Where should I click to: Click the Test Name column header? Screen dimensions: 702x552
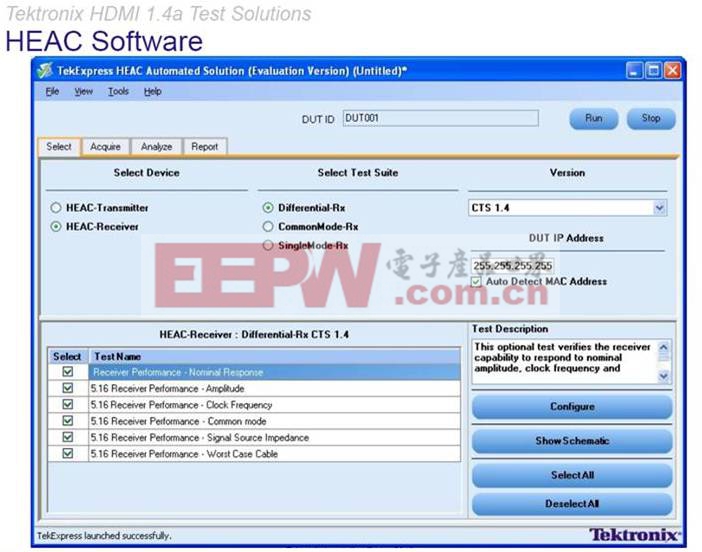274,356
